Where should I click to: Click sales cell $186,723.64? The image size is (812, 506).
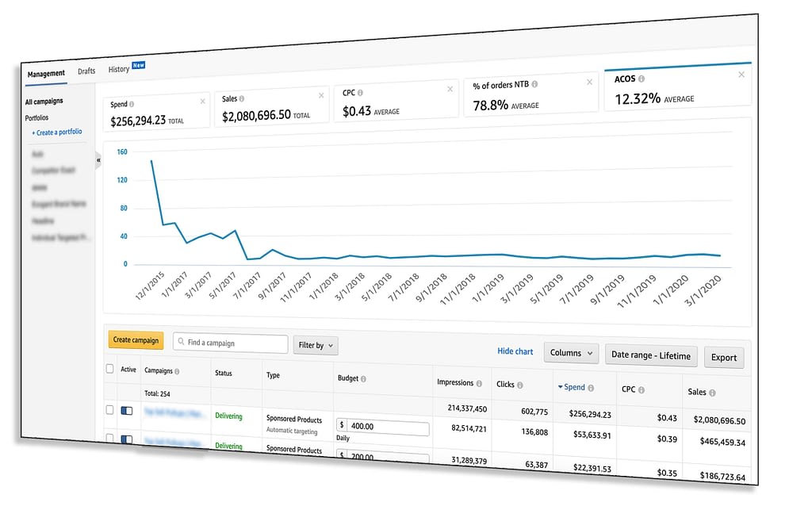click(x=722, y=476)
